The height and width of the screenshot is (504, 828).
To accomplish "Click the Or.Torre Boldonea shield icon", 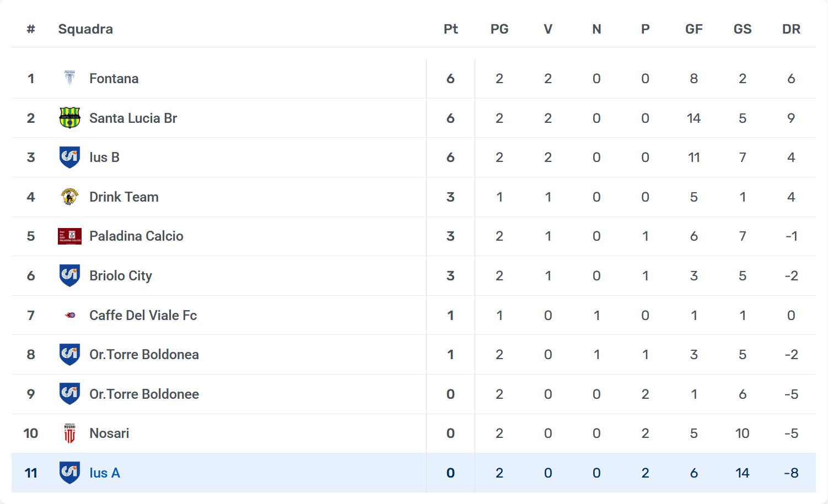I will pyautogui.click(x=69, y=354).
